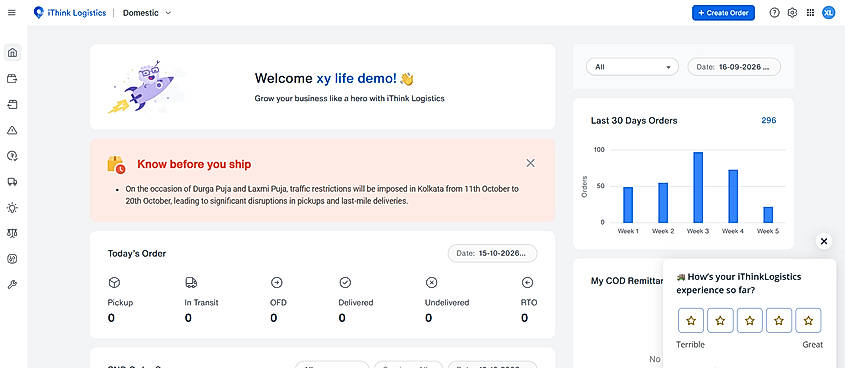Open the help question mark icon

[x=774, y=13]
